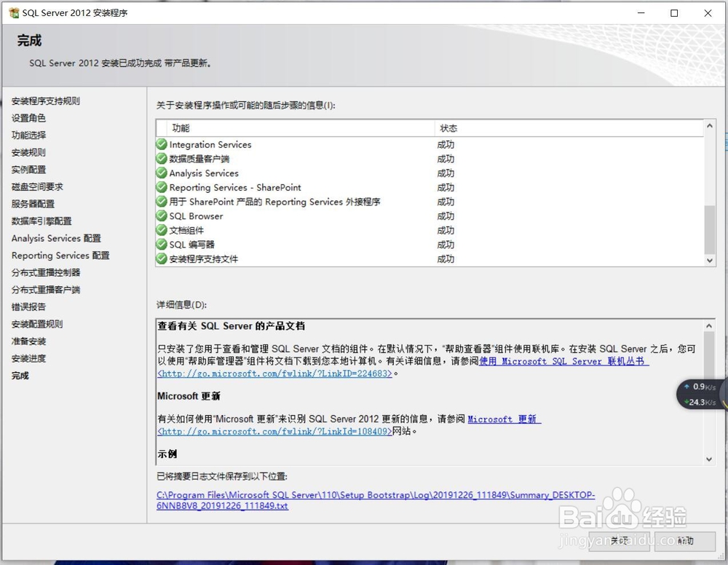Select the 分布式重播控制器 step

pyautogui.click(x=45, y=272)
